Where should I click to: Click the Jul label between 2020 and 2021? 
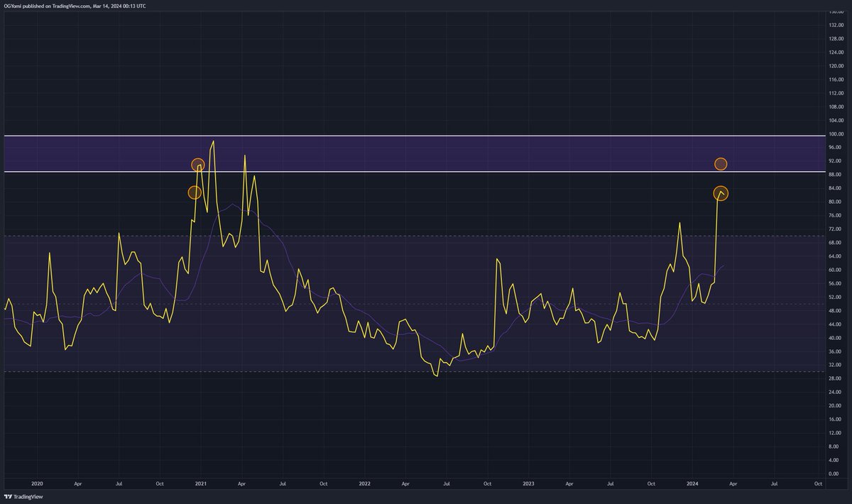click(x=119, y=483)
